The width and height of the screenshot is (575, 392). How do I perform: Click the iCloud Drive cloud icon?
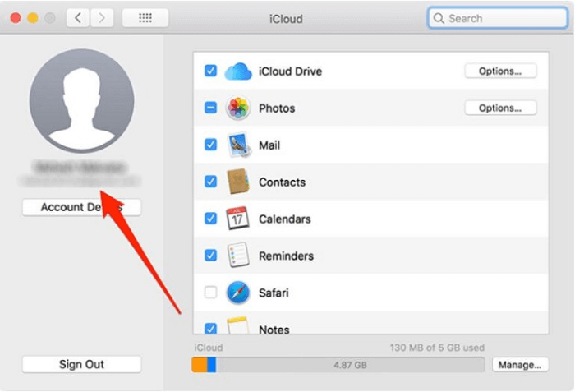238,71
